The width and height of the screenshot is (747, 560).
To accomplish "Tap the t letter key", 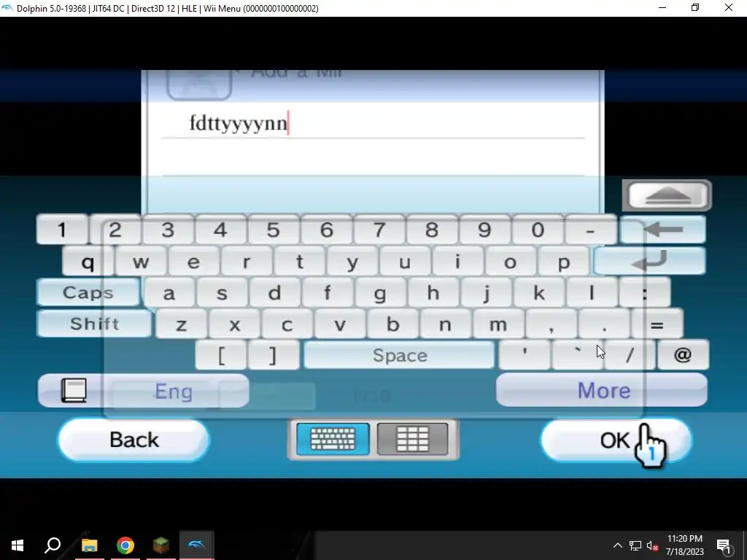I will point(299,262).
